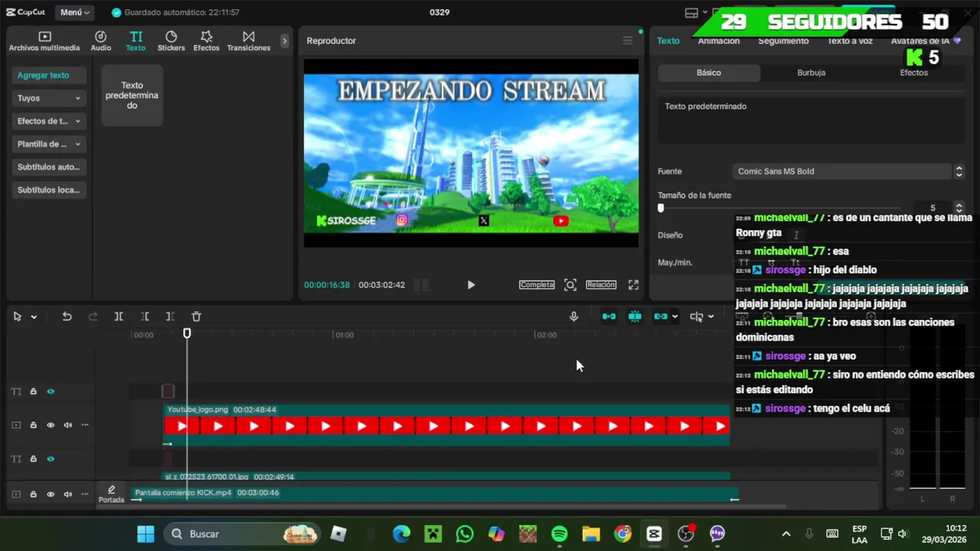Open File Explorer from the taskbar

[x=591, y=533]
